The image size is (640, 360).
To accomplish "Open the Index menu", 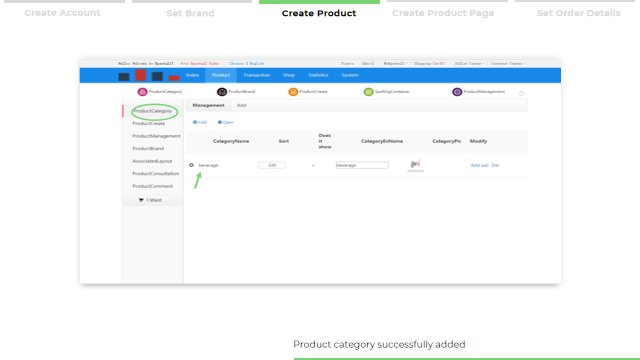I will click(192, 75).
